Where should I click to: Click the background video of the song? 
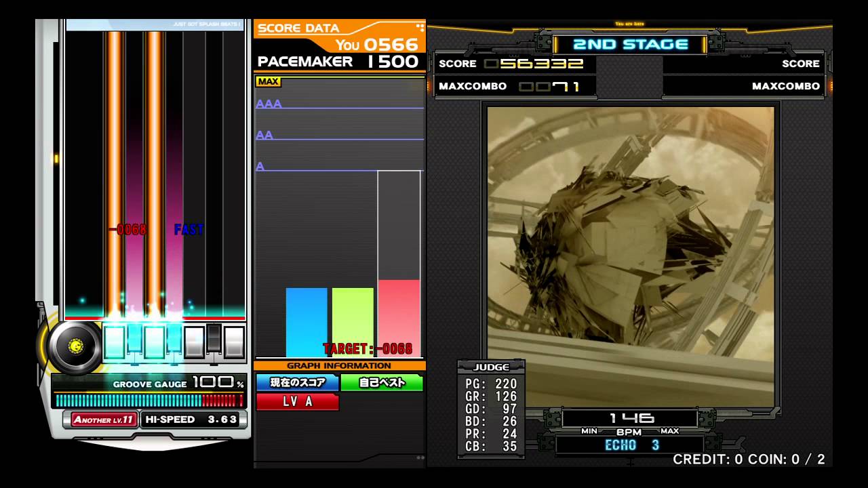631,257
